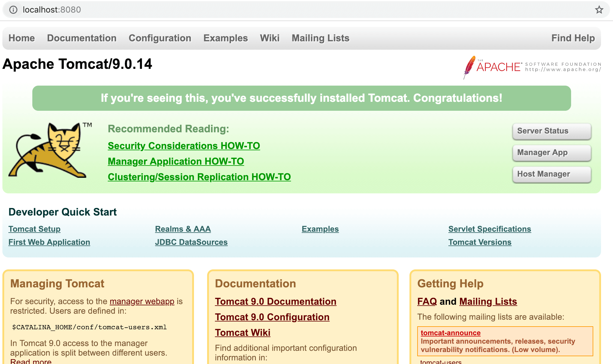Open the JDBC DataSources link

(191, 242)
